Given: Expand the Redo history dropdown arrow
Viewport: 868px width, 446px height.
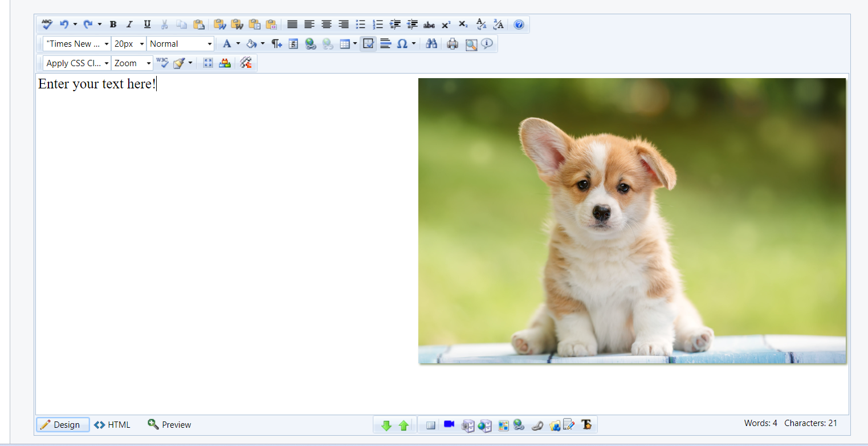Looking at the screenshot, I should click(99, 25).
